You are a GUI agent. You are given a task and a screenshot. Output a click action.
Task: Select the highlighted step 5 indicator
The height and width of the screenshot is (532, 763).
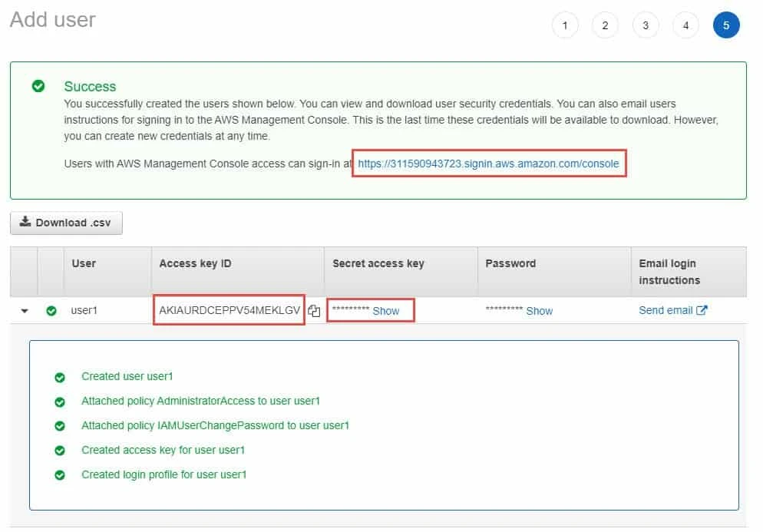(x=726, y=25)
